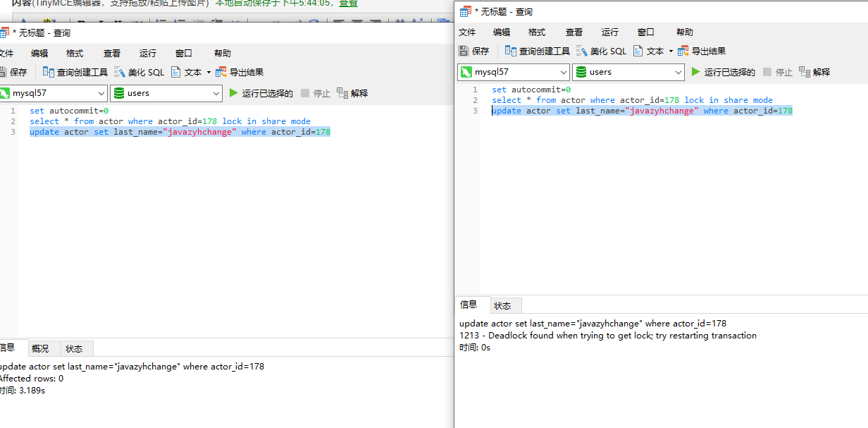The height and width of the screenshot is (428, 868).
Task: Click 保存 in left query window
Action: [13, 72]
